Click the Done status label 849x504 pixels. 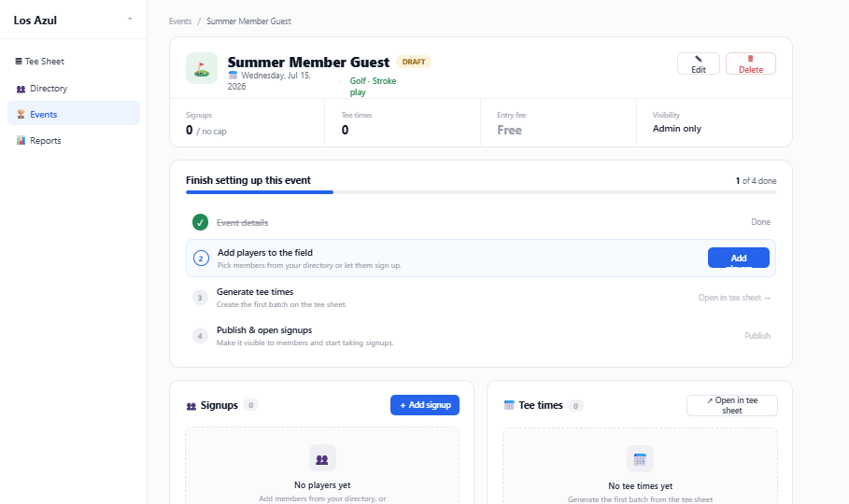pos(760,222)
